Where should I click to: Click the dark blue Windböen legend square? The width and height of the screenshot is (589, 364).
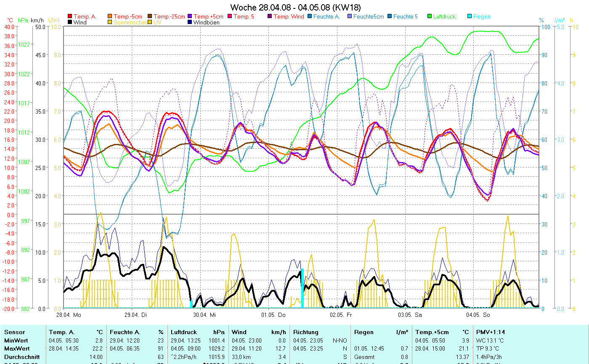(x=190, y=23)
